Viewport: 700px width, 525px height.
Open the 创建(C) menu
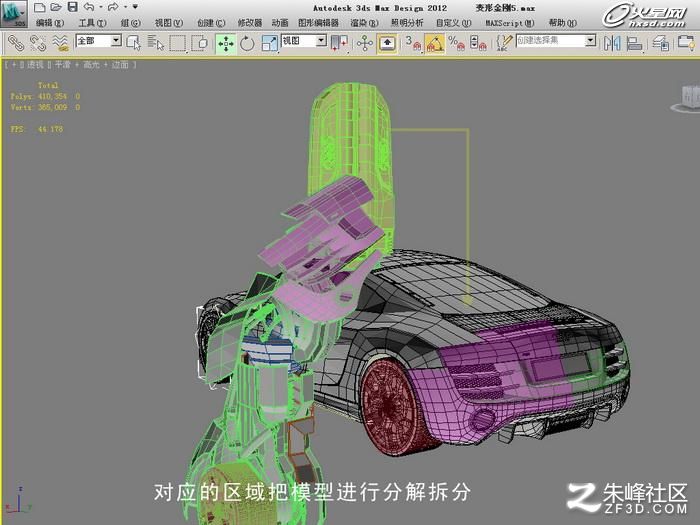tap(211, 23)
